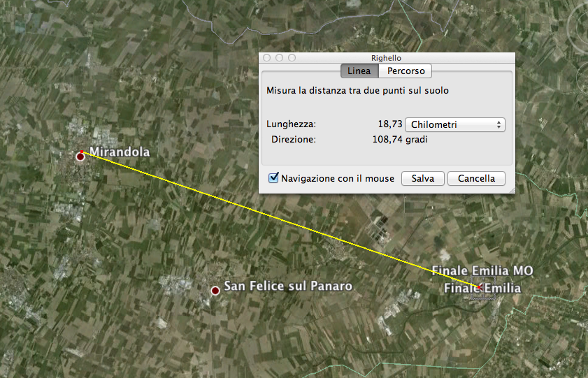Viewport: 588px width, 378px height.
Task: Switch to the Linea tab
Action: point(359,71)
